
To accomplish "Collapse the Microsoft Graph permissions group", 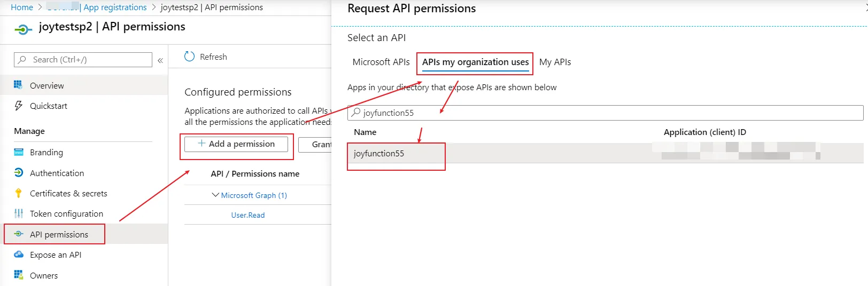I will coord(215,195).
